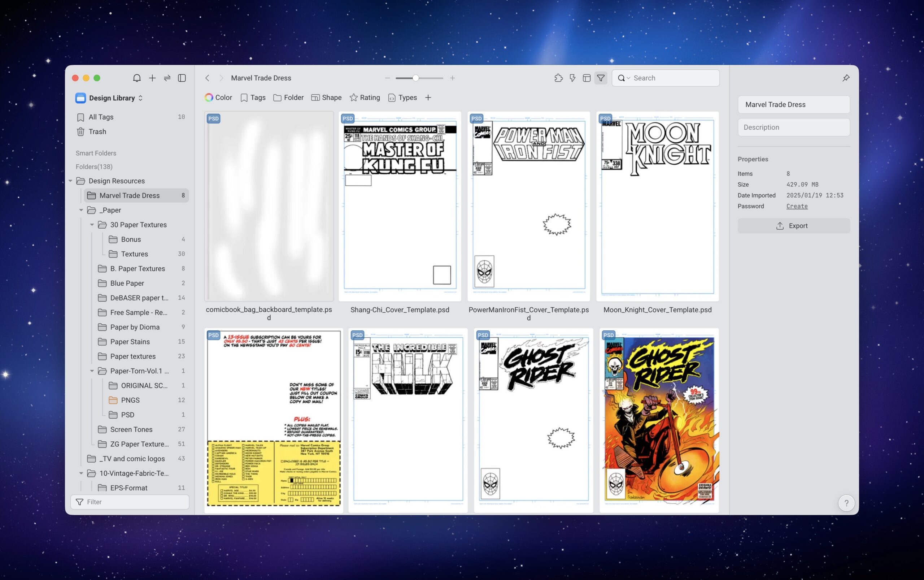Select the Ghost Rider cover thumbnail
The height and width of the screenshot is (580, 924).
659,420
